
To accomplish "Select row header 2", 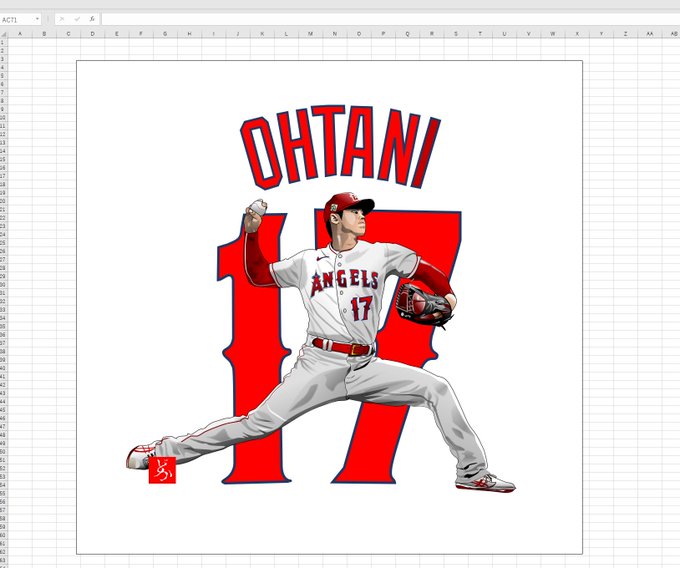I will coord(3,51).
